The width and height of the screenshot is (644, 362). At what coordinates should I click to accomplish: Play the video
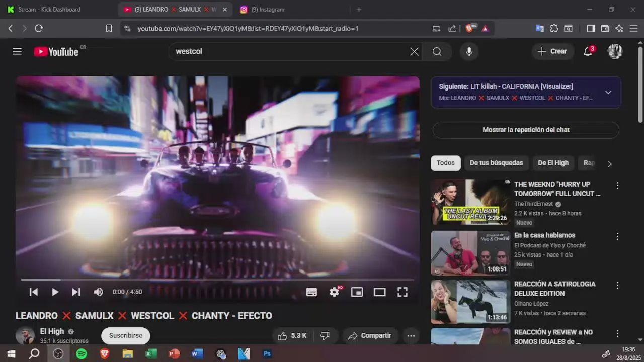coord(55,292)
